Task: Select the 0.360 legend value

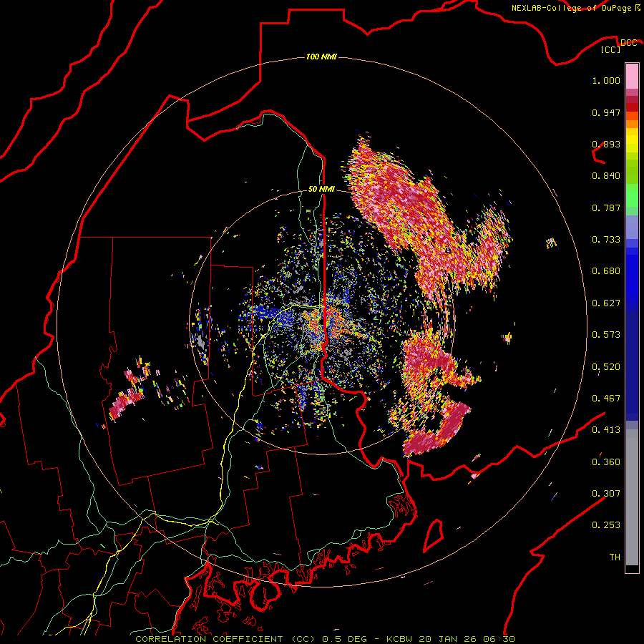Action: tap(606, 462)
